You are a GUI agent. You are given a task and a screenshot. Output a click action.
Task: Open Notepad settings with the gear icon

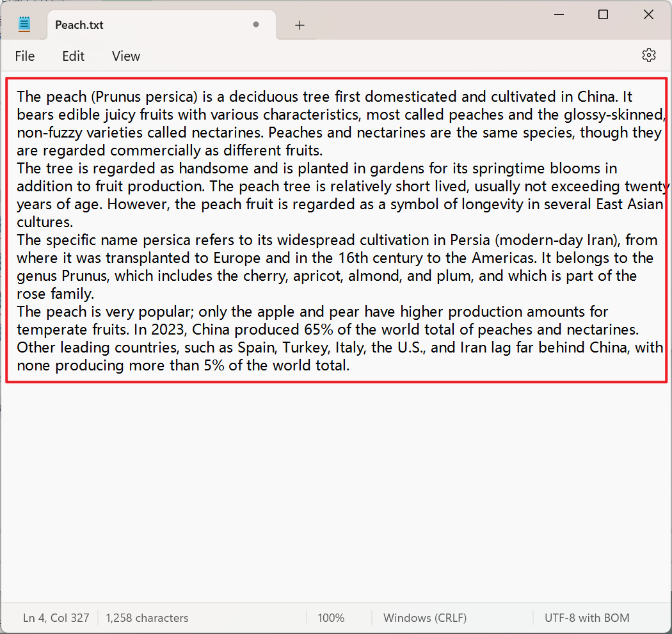[648, 55]
